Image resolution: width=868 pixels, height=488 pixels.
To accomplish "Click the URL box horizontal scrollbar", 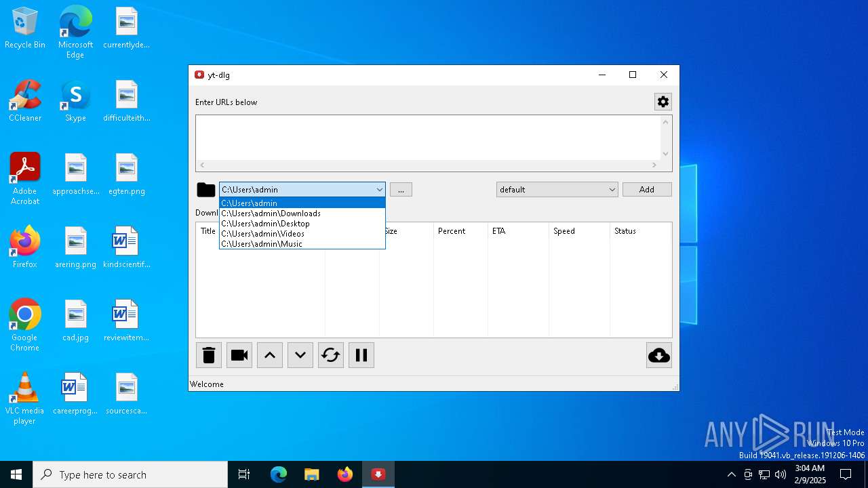I will pyautogui.click(x=429, y=165).
